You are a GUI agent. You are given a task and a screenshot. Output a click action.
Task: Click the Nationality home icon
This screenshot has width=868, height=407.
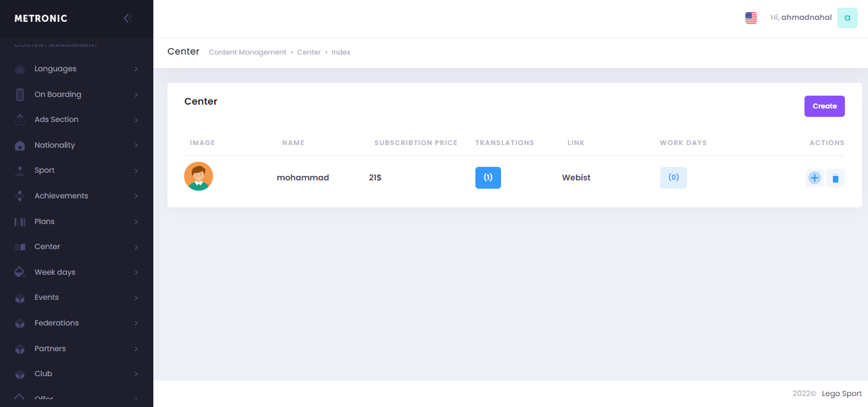coord(20,146)
